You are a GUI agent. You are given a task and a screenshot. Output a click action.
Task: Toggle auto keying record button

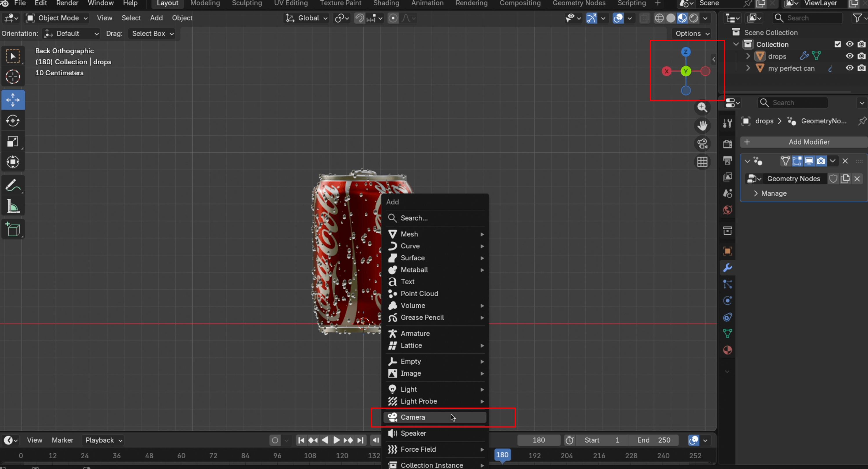pyautogui.click(x=275, y=440)
